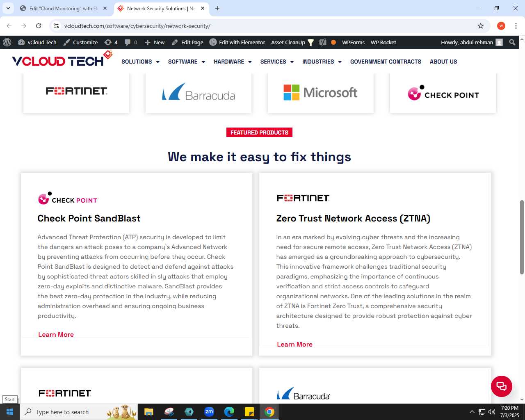Viewport: 525px width, 420px height.
Task: Click the Check Point partner logo card
Action: [443, 93]
